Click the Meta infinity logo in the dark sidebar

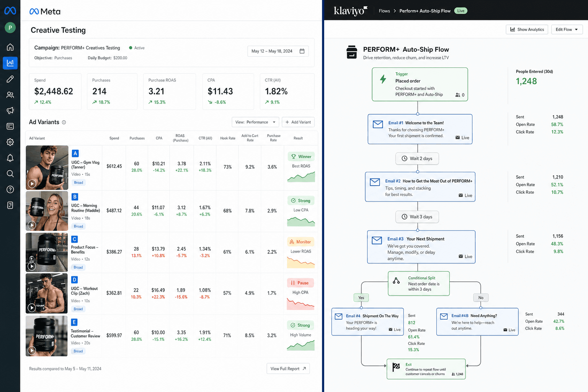[x=10, y=11]
